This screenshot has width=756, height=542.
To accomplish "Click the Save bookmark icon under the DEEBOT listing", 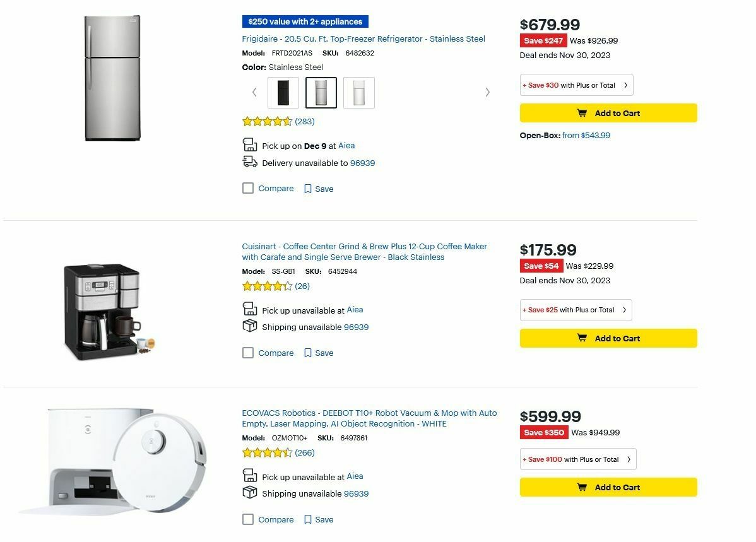I will click(x=308, y=519).
